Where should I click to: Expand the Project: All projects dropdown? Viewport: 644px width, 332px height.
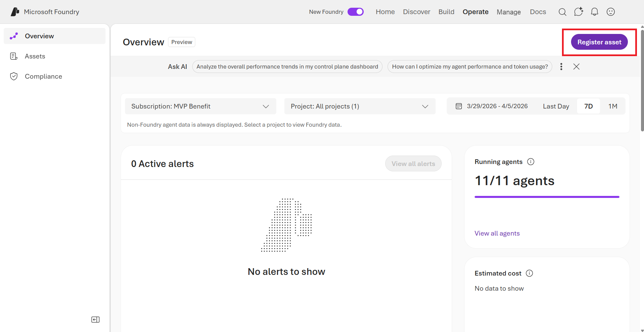click(x=360, y=106)
